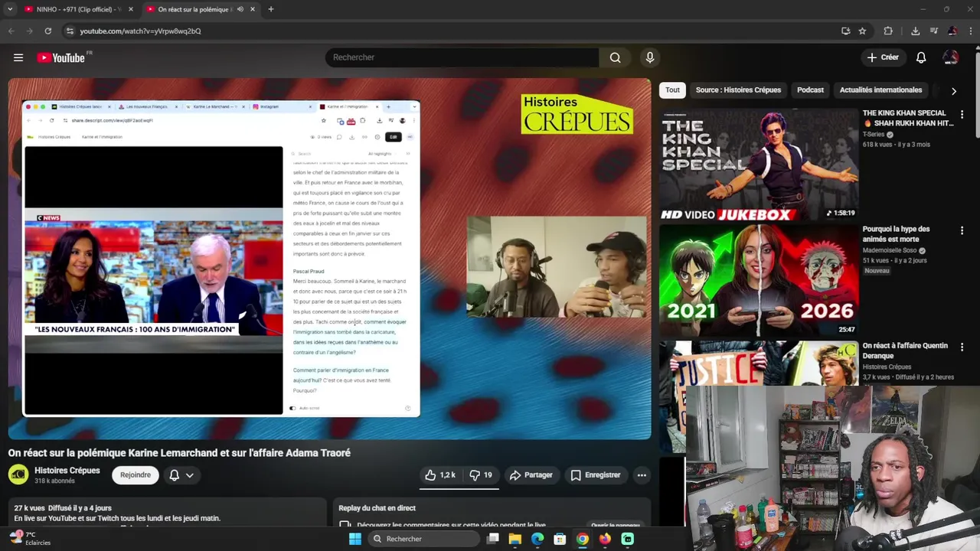Switch to the NINHO +971 tab
The image size is (980, 551).
click(73, 9)
